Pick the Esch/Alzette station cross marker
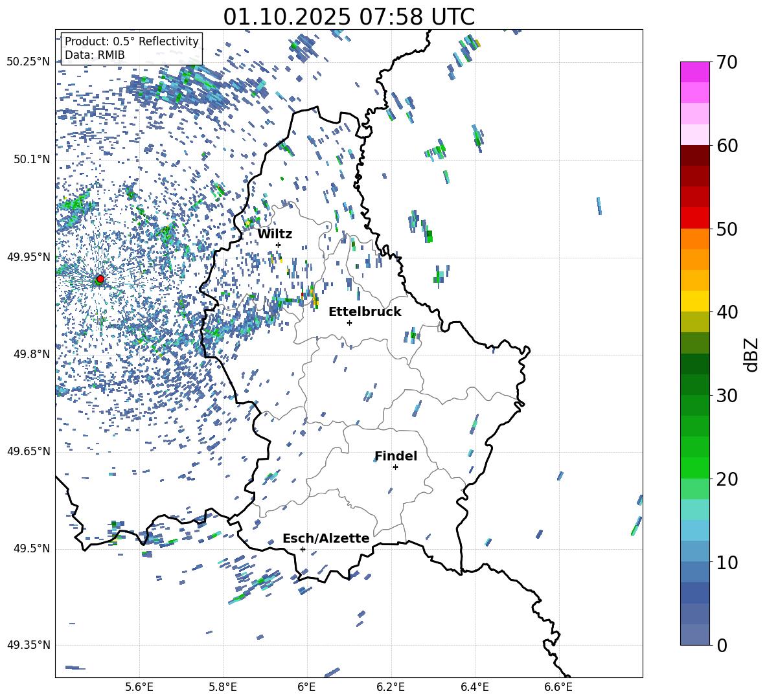 click(303, 549)
